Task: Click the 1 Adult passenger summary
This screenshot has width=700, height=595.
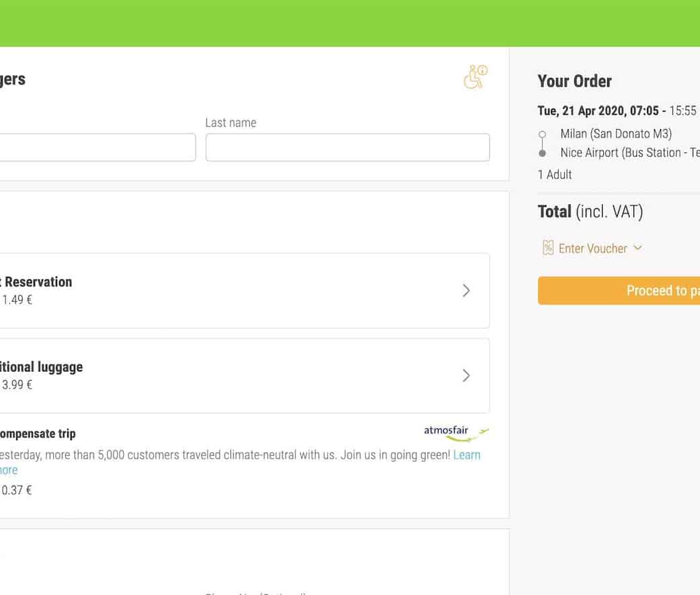Action: pyautogui.click(x=554, y=175)
